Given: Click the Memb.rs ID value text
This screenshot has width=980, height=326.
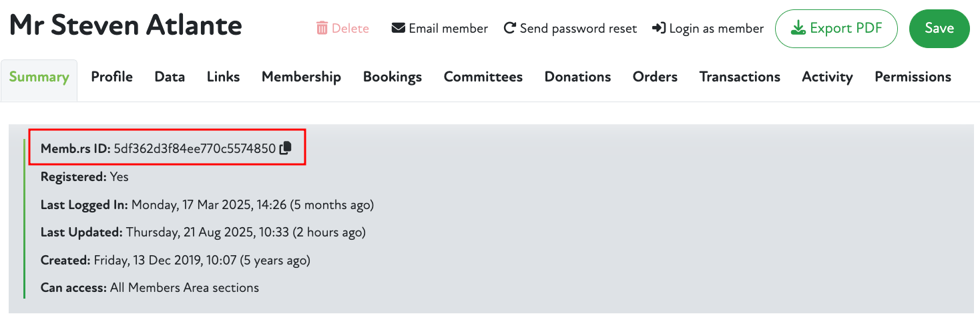Looking at the screenshot, I should [x=194, y=148].
